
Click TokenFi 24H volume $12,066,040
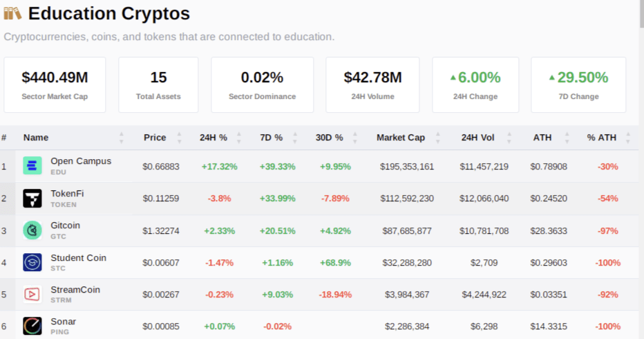click(484, 199)
